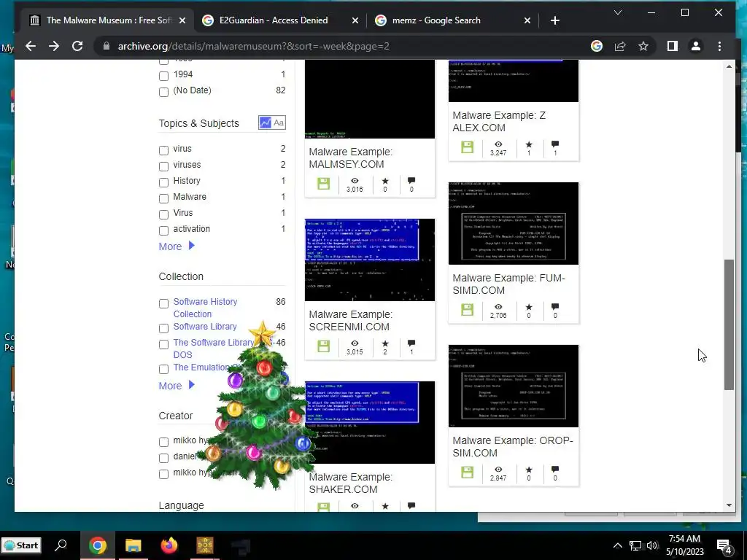Viewport: 747px width, 560px height.
Task: Check Software History Collection filter
Action: [164, 303]
